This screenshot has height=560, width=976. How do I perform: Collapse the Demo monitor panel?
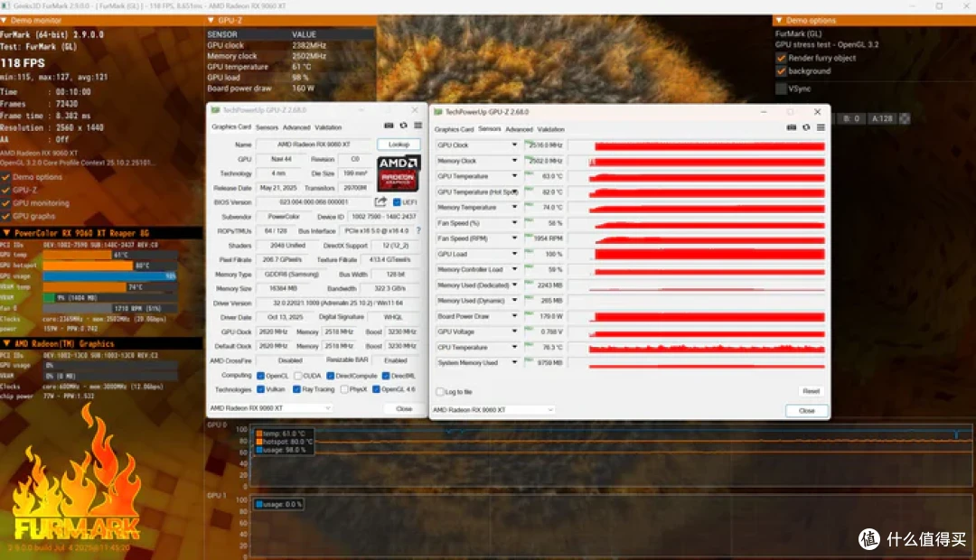pyautogui.click(x=4, y=21)
